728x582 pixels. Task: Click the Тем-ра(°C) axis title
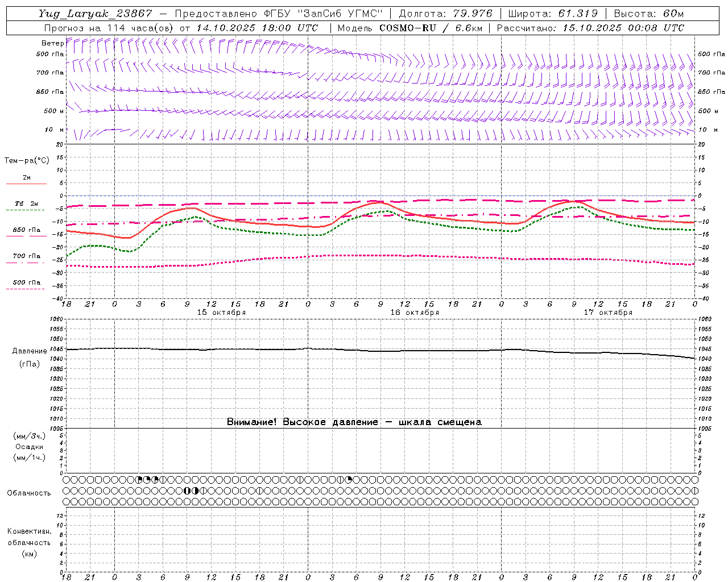pyautogui.click(x=27, y=161)
